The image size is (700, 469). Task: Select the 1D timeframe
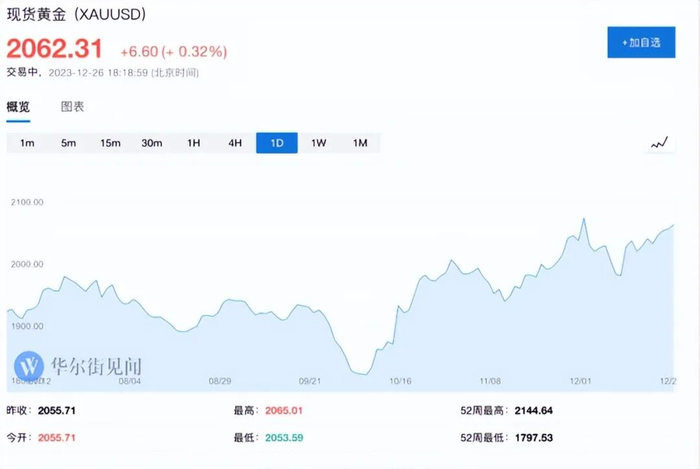(x=277, y=143)
